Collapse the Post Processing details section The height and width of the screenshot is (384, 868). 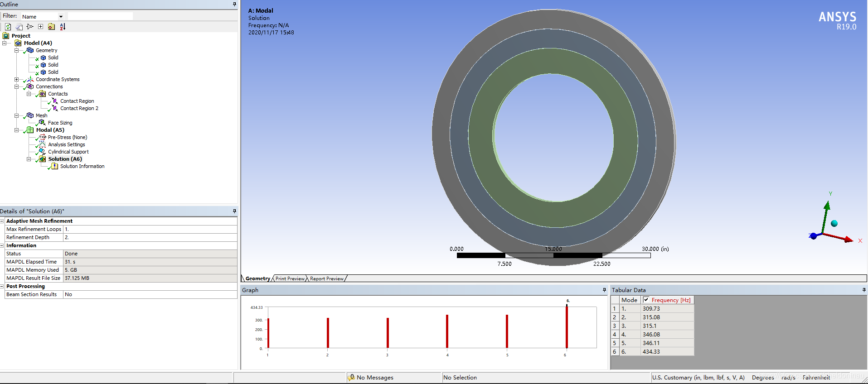2,286
